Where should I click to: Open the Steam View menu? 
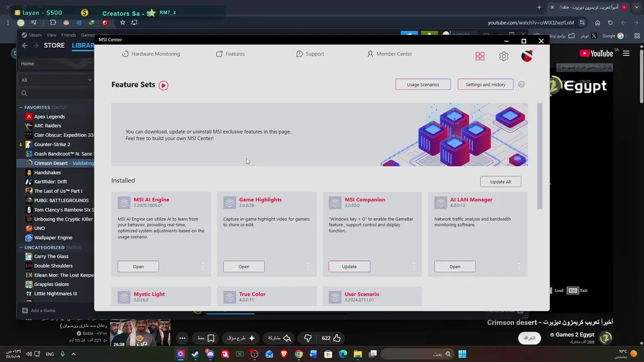point(51,35)
